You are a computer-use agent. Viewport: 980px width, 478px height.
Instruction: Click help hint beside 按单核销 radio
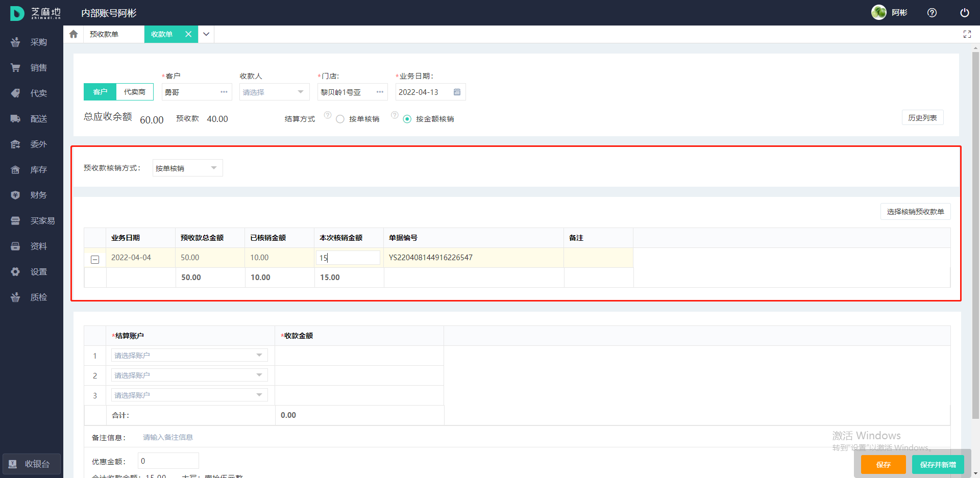(x=328, y=115)
